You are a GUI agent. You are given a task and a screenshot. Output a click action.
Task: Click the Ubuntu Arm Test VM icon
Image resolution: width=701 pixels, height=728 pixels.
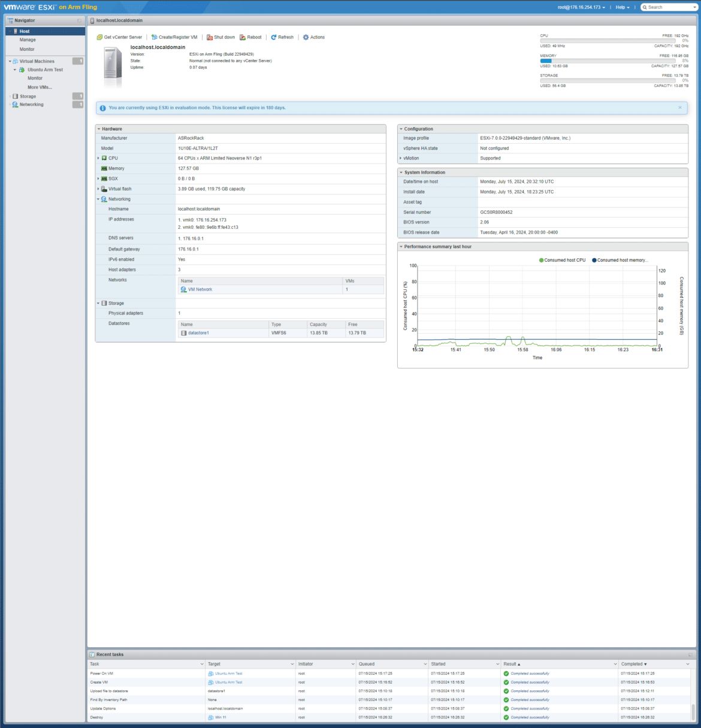(22, 70)
